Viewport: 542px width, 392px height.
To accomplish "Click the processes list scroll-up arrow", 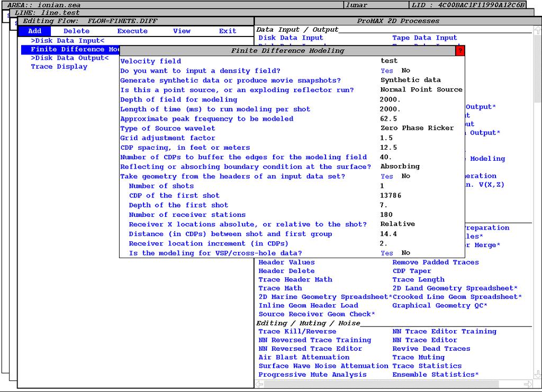I will [537, 30].
